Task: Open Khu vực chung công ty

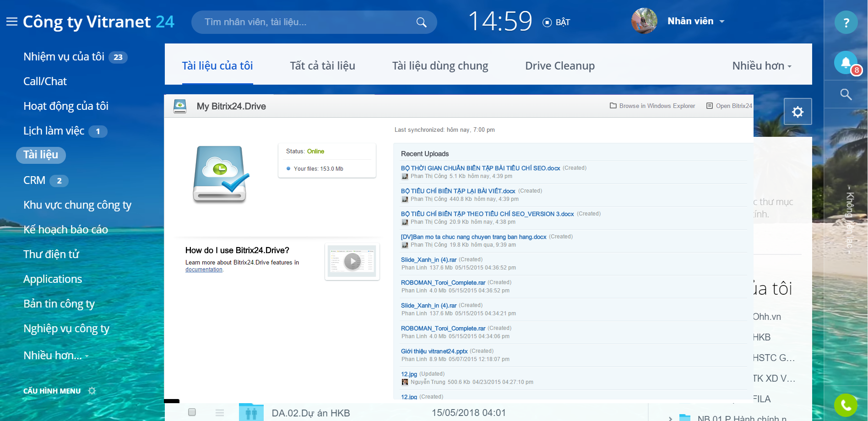Action: tap(77, 205)
